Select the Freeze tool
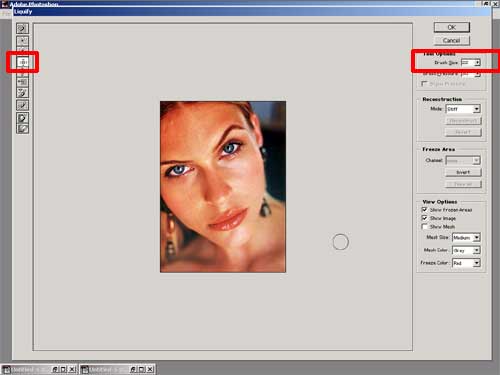Viewport: 500px width, 375px height. point(22,117)
